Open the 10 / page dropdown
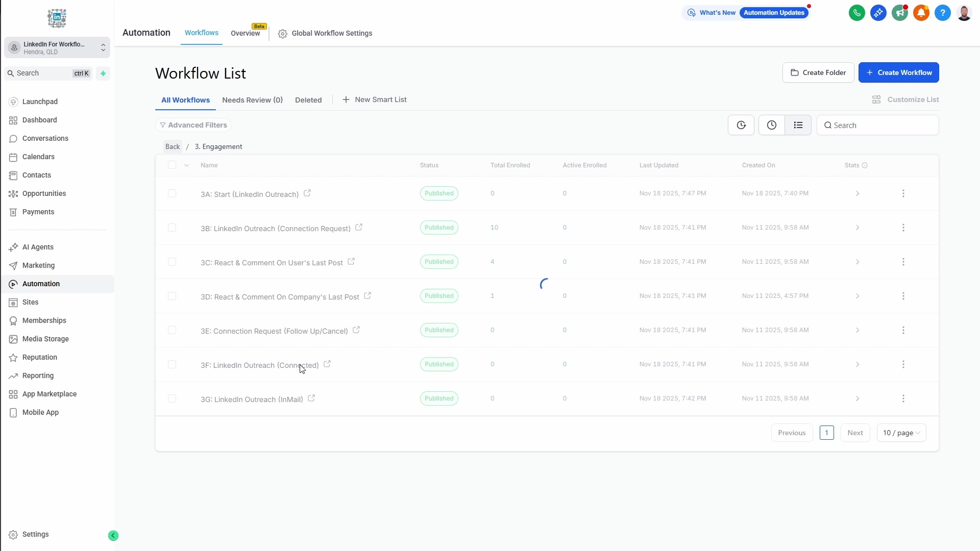The width and height of the screenshot is (980, 551). point(901,433)
